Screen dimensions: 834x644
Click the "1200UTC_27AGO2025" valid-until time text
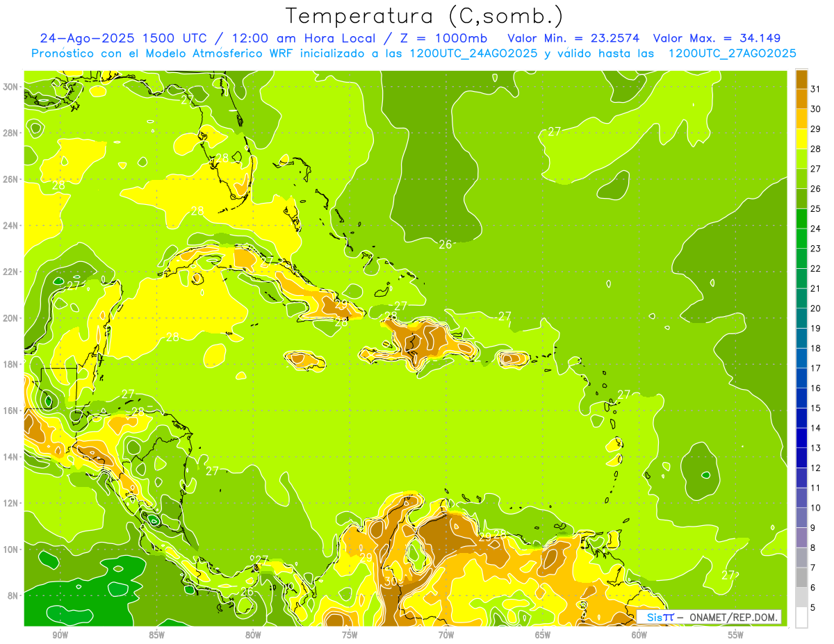pyautogui.click(x=732, y=53)
